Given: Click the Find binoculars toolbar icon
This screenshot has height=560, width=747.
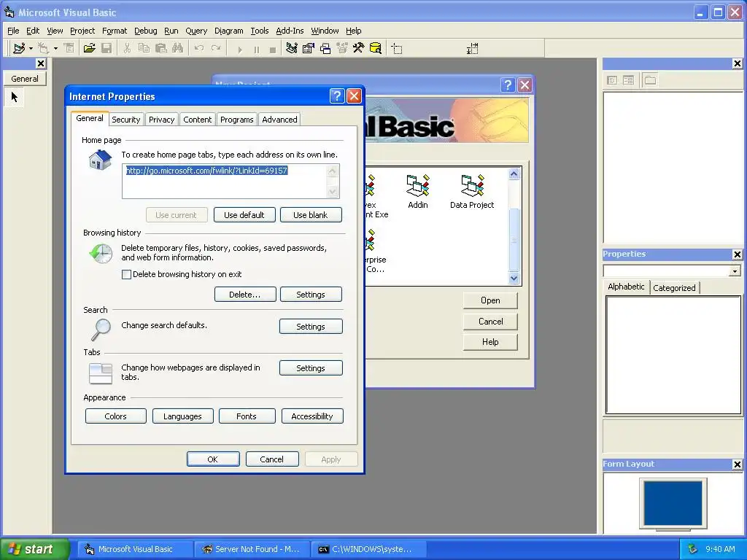Looking at the screenshot, I should (178, 48).
